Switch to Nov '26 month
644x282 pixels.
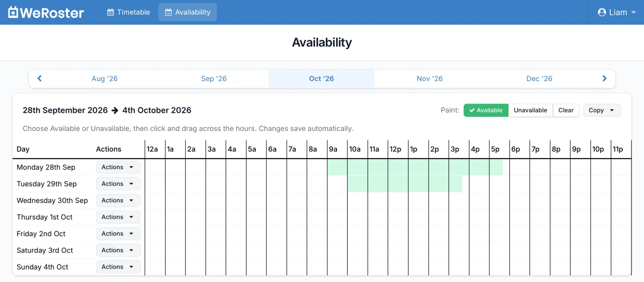[x=429, y=79]
